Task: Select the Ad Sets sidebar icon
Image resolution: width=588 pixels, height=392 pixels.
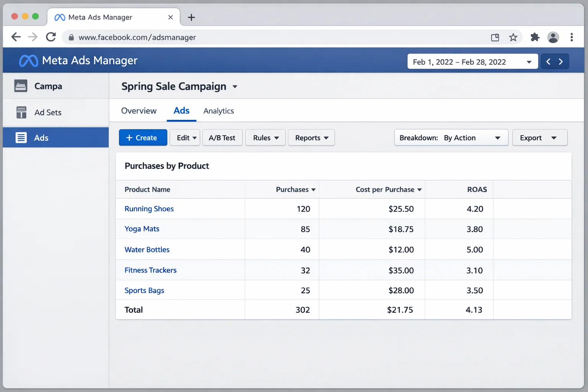Action: (x=21, y=112)
